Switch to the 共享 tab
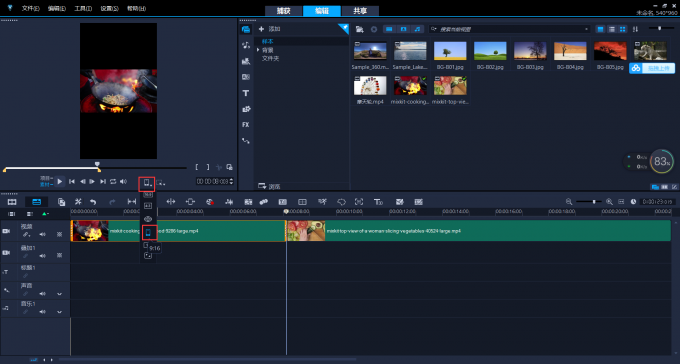680x364 pixels. pyautogui.click(x=360, y=11)
